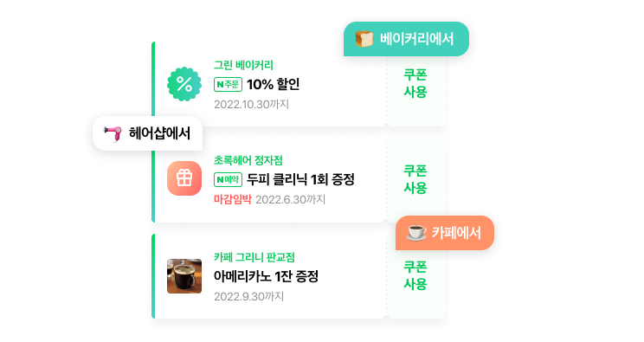
Task: Click the orange gift box icon
Action: (x=184, y=178)
